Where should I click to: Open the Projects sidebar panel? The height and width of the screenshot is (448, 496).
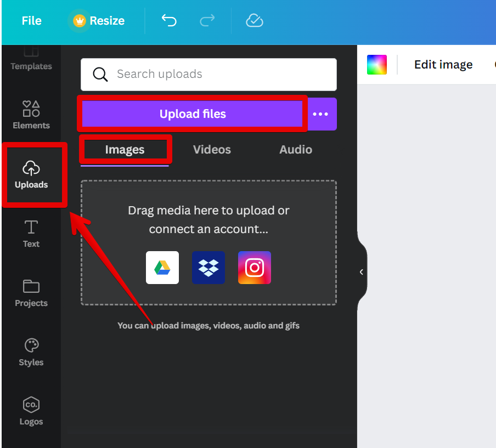(x=31, y=293)
